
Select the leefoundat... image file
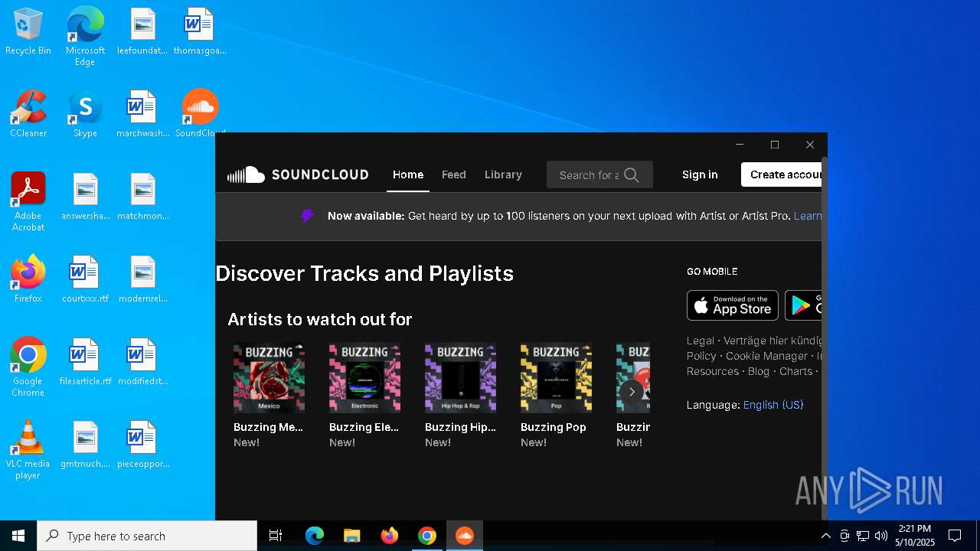(x=142, y=32)
